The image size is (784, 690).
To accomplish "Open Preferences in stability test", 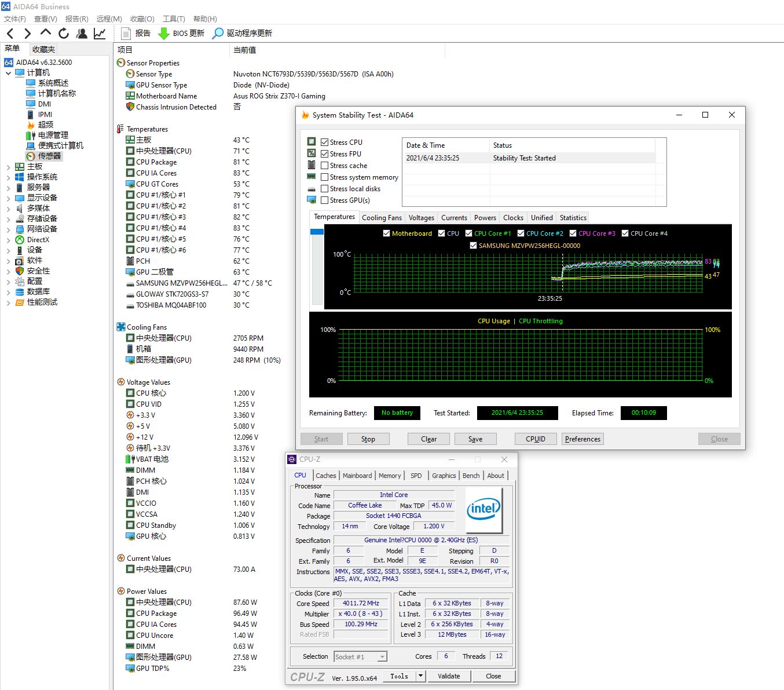I will click(x=582, y=439).
